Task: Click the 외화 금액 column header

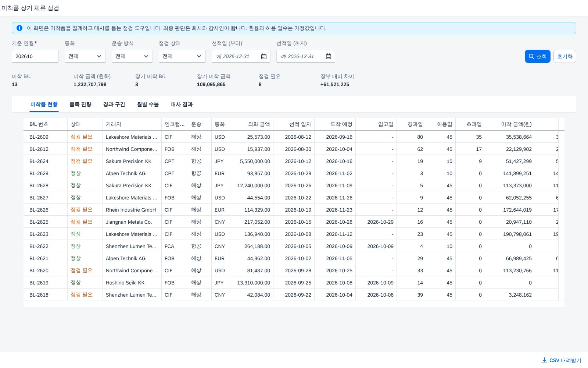Action: [x=253, y=124]
